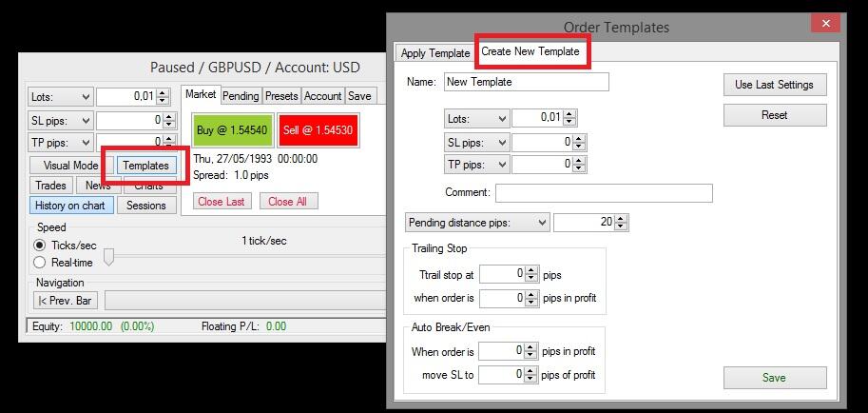Click Close Last button
The image size is (868, 413).
click(x=222, y=202)
